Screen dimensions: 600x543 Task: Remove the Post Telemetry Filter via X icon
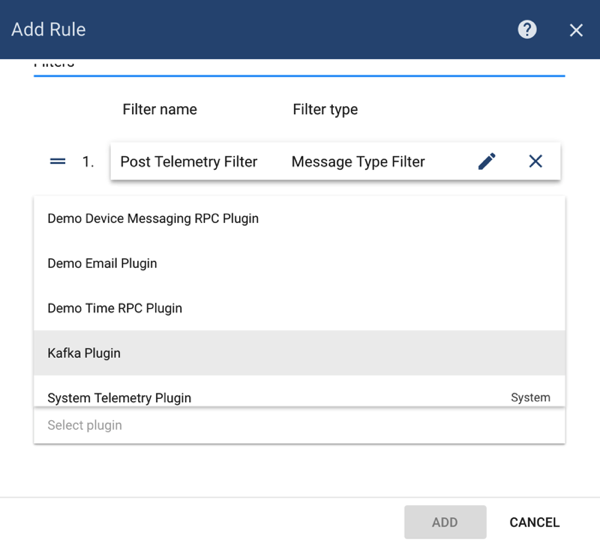pyautogui.click(x=535, y=161)
